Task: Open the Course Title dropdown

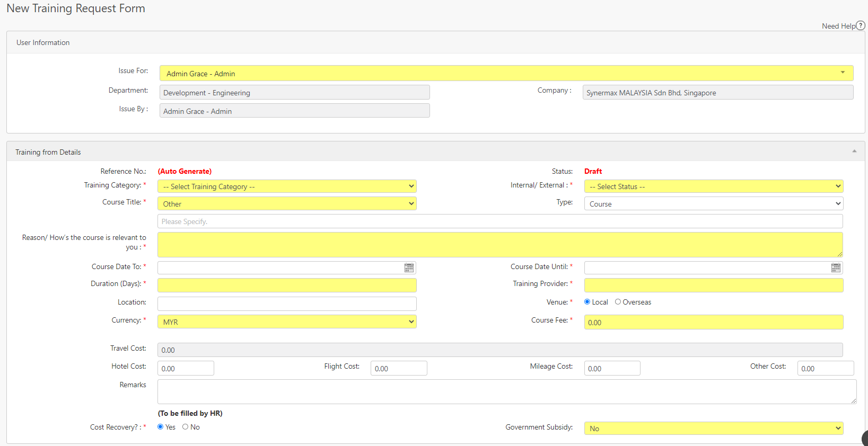Action: 287,203
